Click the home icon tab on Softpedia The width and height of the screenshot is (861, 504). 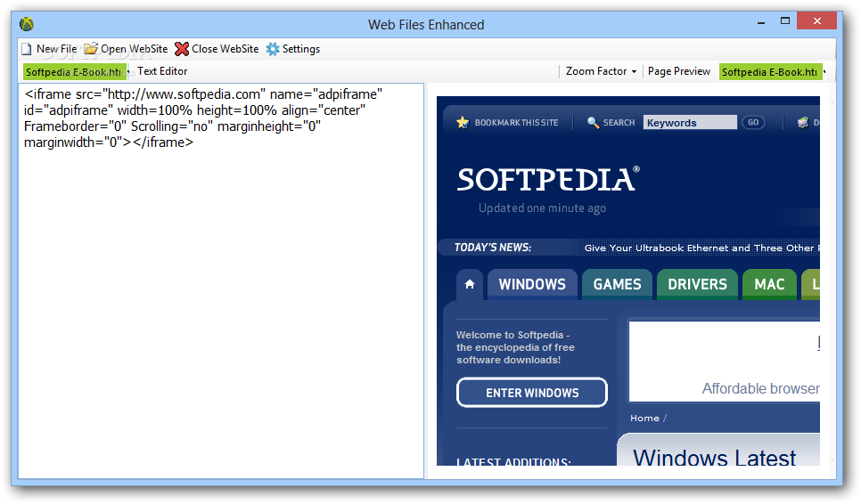[470, 284]
